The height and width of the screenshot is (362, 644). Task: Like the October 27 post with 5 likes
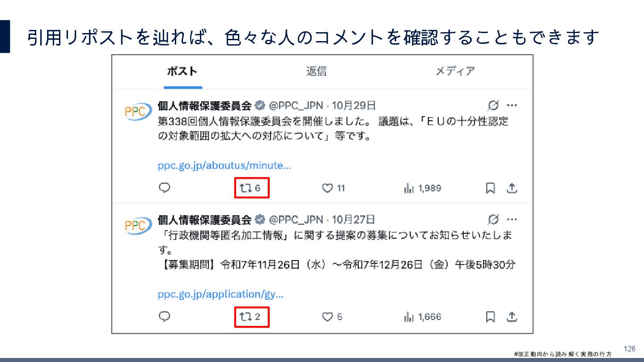pos(332,317)
